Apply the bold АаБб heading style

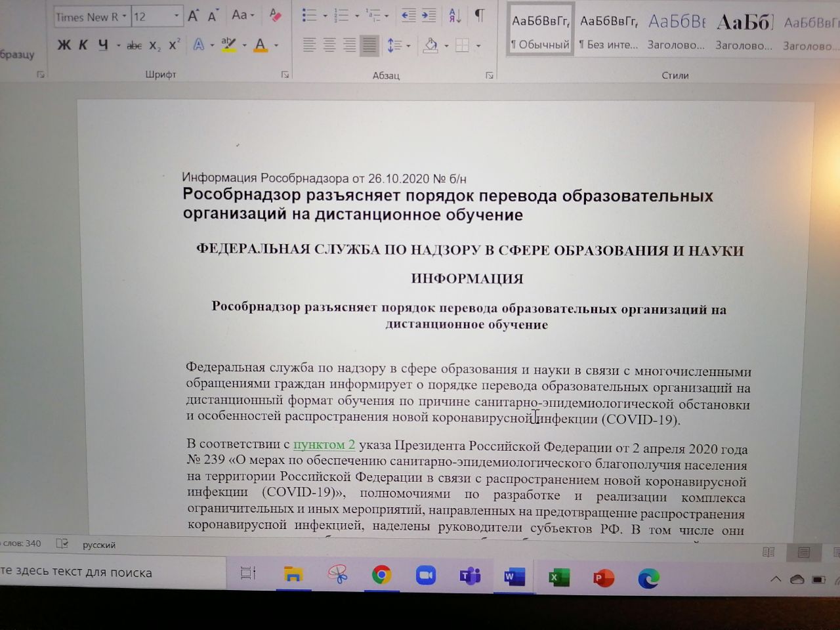[744, 31]
